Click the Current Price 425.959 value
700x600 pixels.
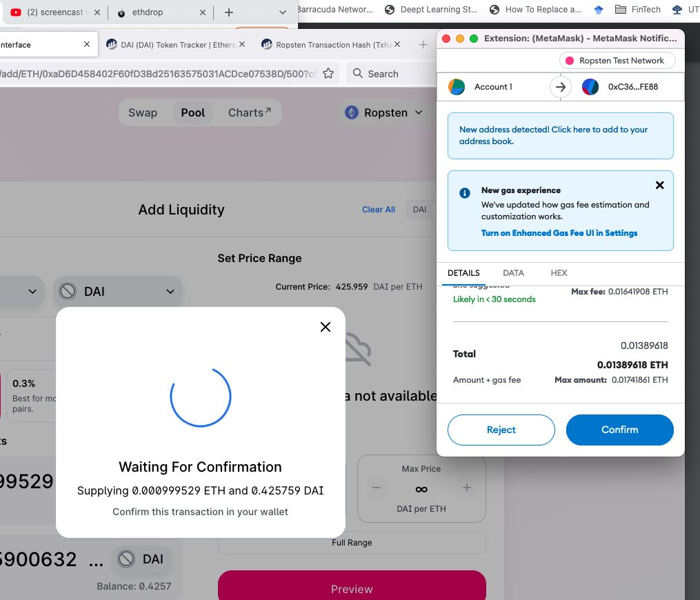[352, 287]
